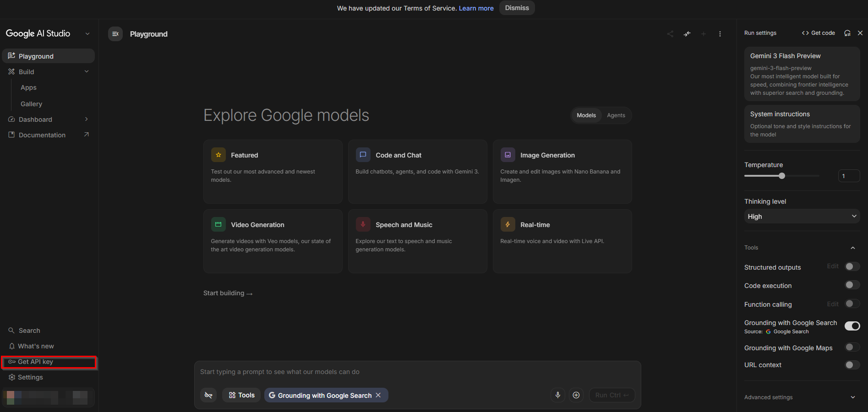This screenshot has height=412, width=868.
Task: Switch to the Agents tab
Action: pos(616,115)
